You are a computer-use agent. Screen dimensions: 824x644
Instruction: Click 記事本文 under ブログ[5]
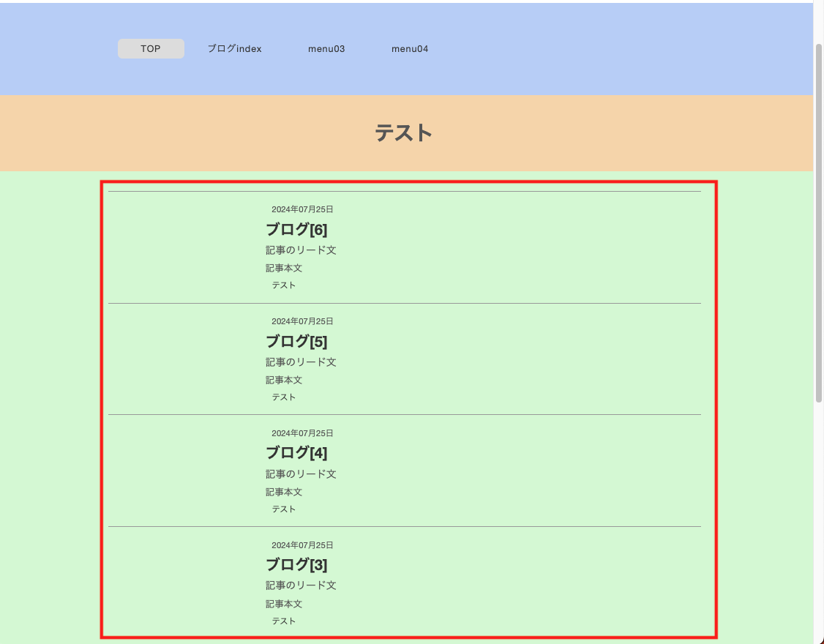[284, 380]
